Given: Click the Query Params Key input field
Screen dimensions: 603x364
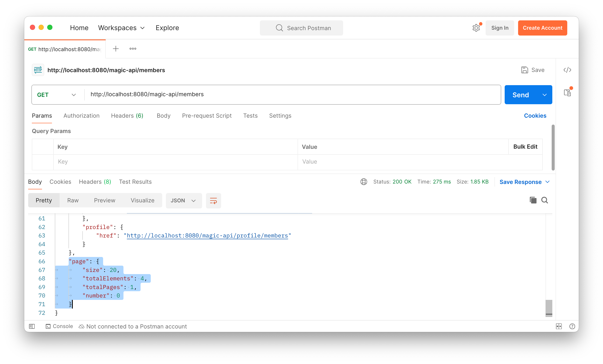Looking at the screenshot, I should point(175,162).
